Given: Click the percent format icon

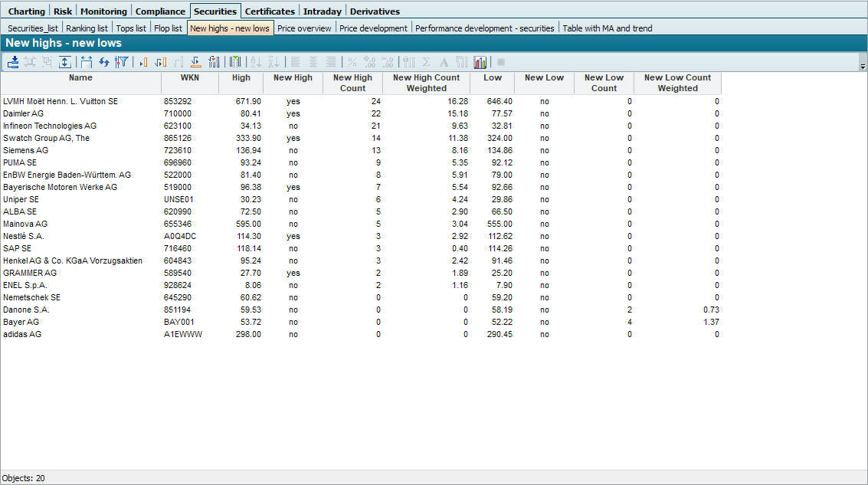Looking at the screenshot, I should [x=352, y=62].
